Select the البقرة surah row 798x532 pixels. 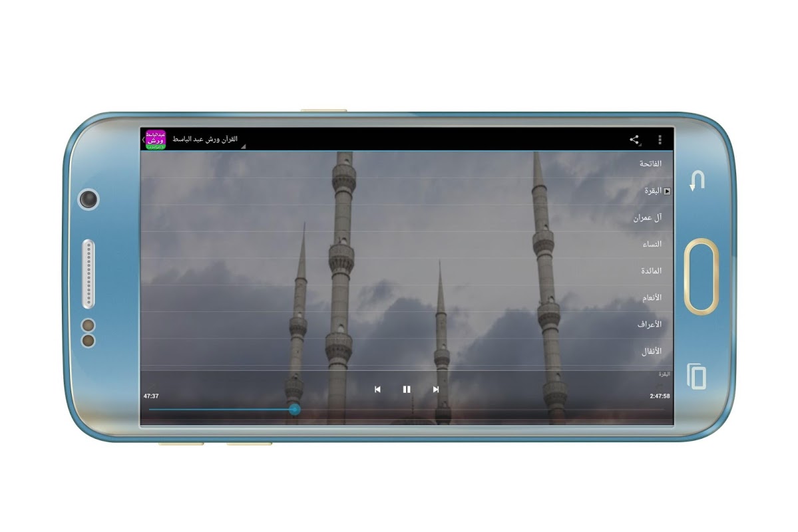[407, 191]
